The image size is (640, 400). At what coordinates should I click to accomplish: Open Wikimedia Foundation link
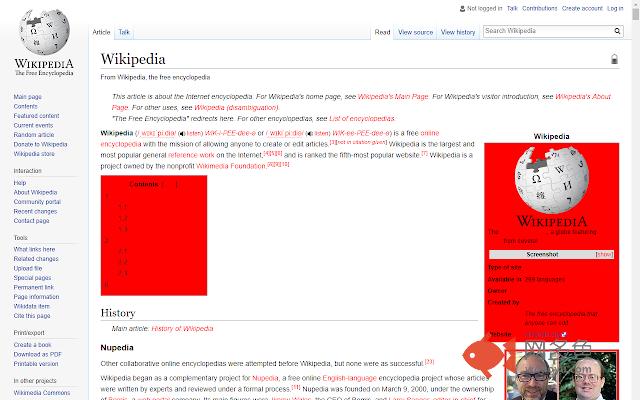pos(231,166)
